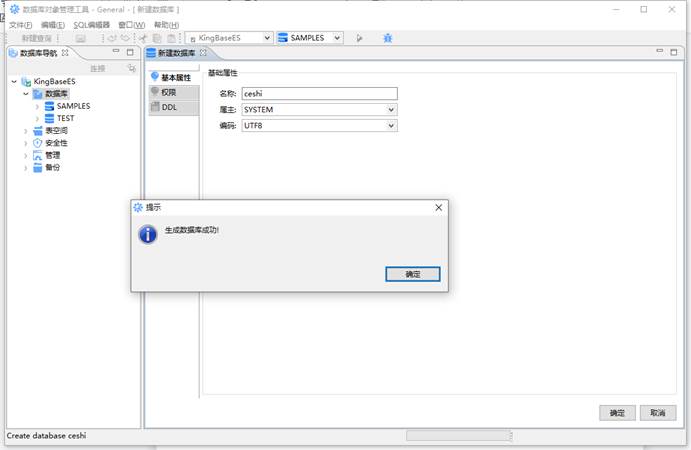Close the 新建数据库 editor tab
Image resolution: width=691 pixels, height=450 pixels.
pos(203,52)
